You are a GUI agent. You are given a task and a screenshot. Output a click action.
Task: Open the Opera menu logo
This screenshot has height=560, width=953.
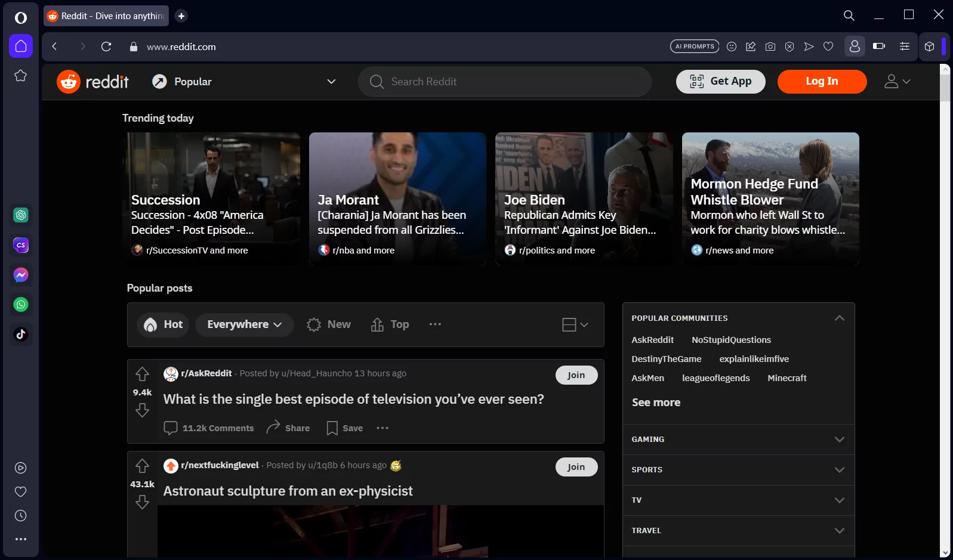(21, 18)
